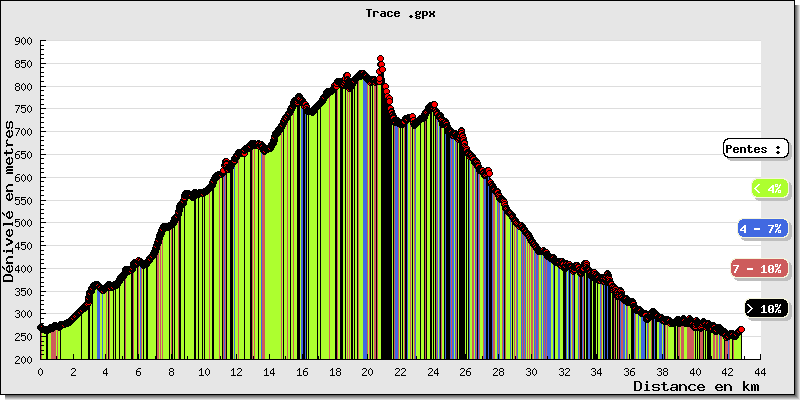Click the red '7 - 10%' legend entry

point(759,269)
